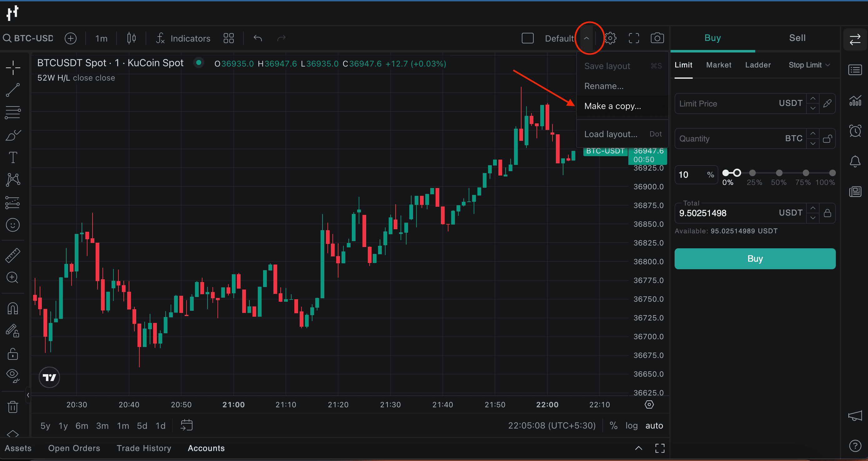The width and height of the screenshot is (868, 461).
Task: Click the Limit Price input field
Action: [740, 104]
